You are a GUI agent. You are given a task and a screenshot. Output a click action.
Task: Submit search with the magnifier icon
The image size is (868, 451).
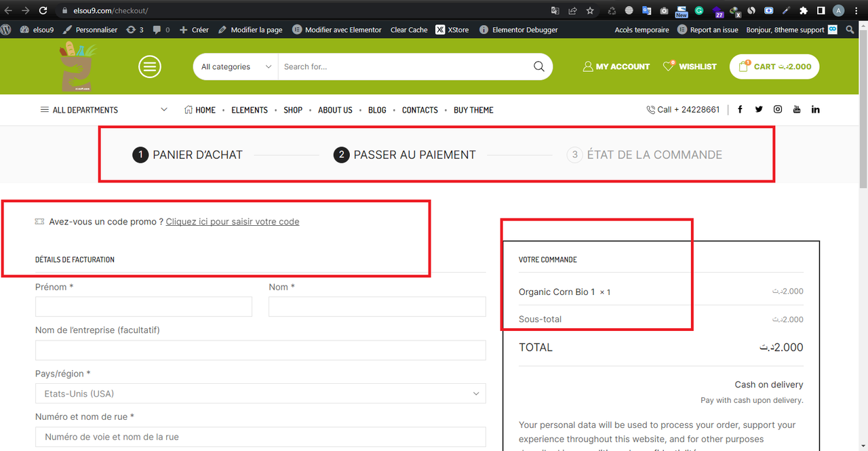tap(539, 66)
